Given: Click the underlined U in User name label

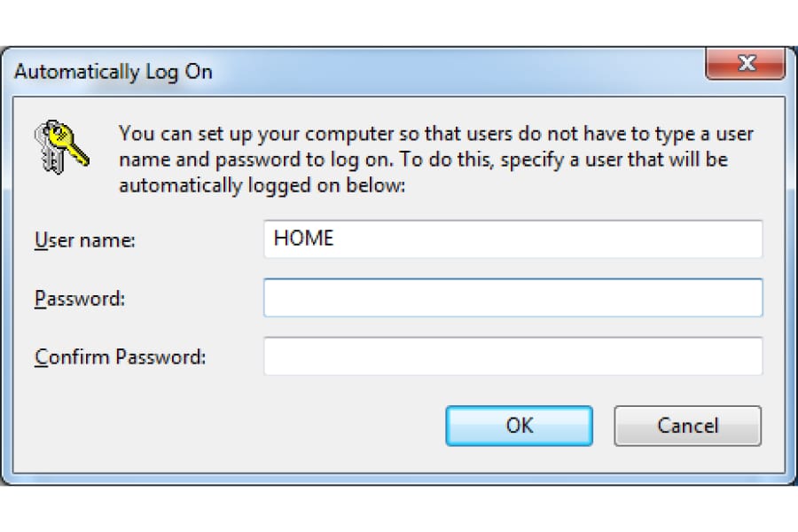Looking at the screenshot, I should [x=41, y=239].
